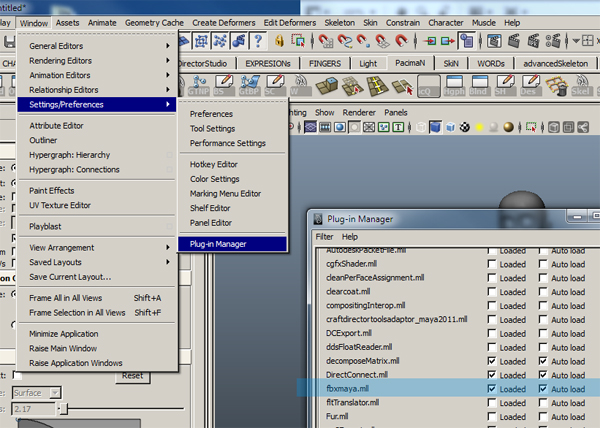
Task: Toggle Use All Lights yellow icon
Action: click(x=479, y=127)
